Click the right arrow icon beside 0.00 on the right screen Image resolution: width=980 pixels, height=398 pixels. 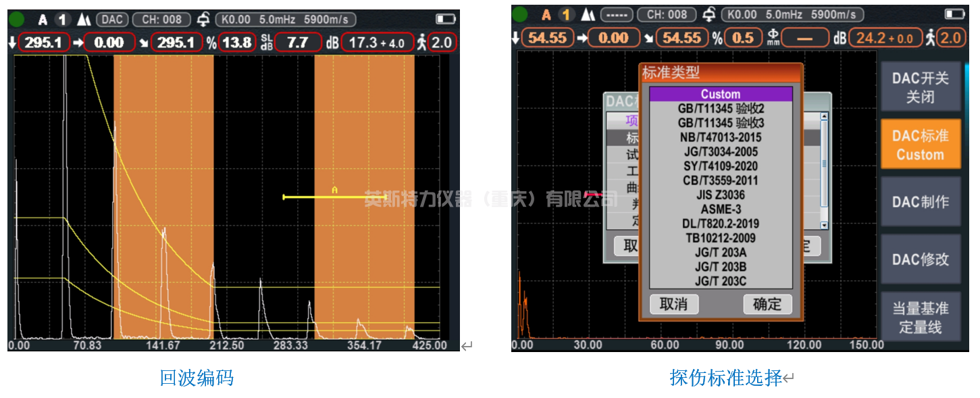(x=581, y=39)
